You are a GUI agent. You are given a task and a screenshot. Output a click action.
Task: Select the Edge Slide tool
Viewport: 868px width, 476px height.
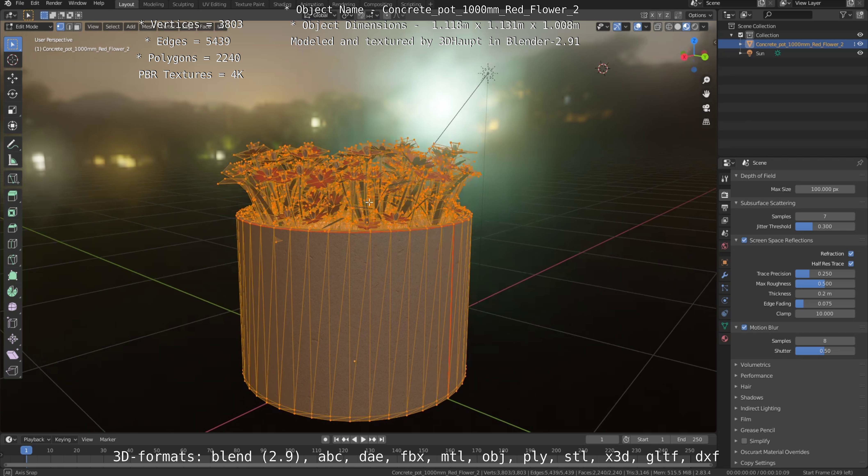[x=13, y=323]
